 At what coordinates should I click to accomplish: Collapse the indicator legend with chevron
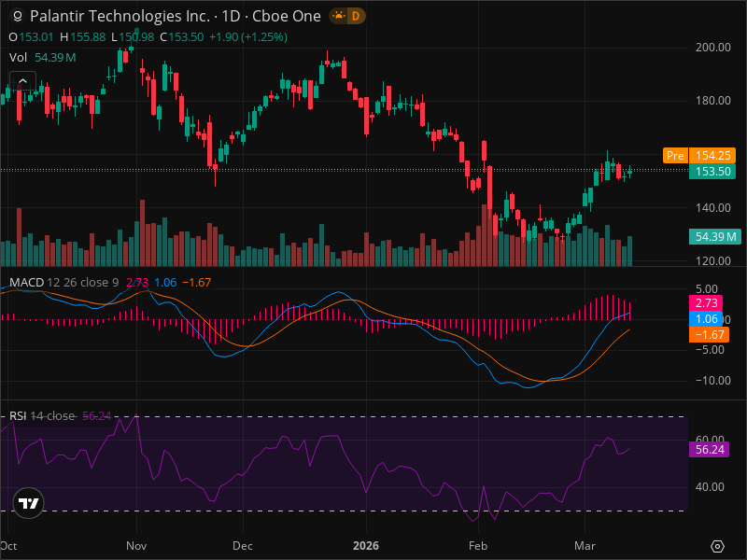click(x=22, y=81)
